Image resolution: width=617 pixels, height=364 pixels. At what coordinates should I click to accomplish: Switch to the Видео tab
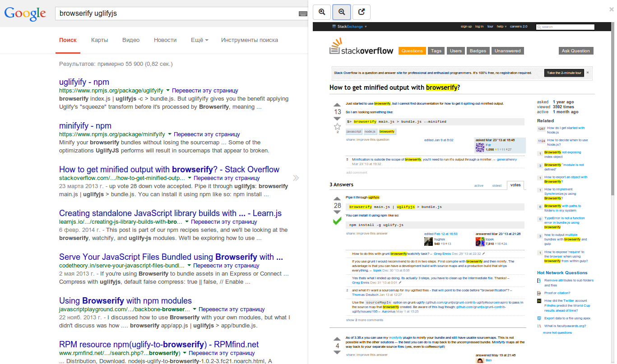pyautogui.click(x=131, y=40)
